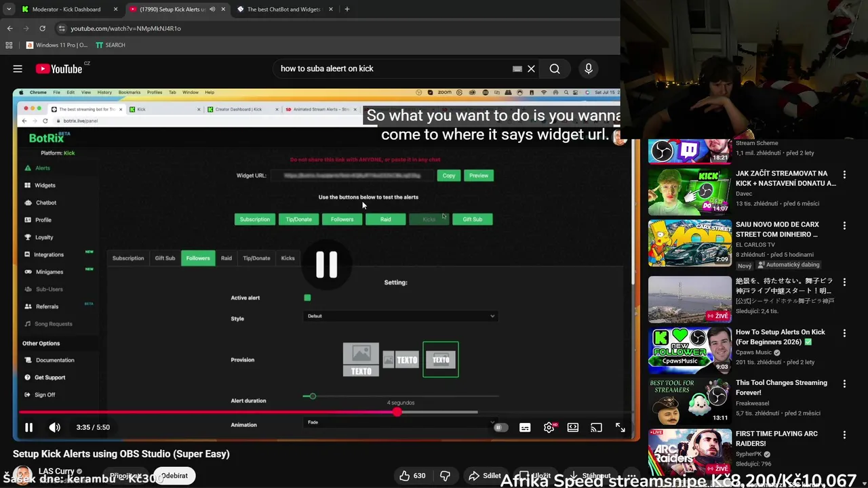Open a new browser tab
The height and width of the screenshot is (488, 868).
click(x=347, y=9)
